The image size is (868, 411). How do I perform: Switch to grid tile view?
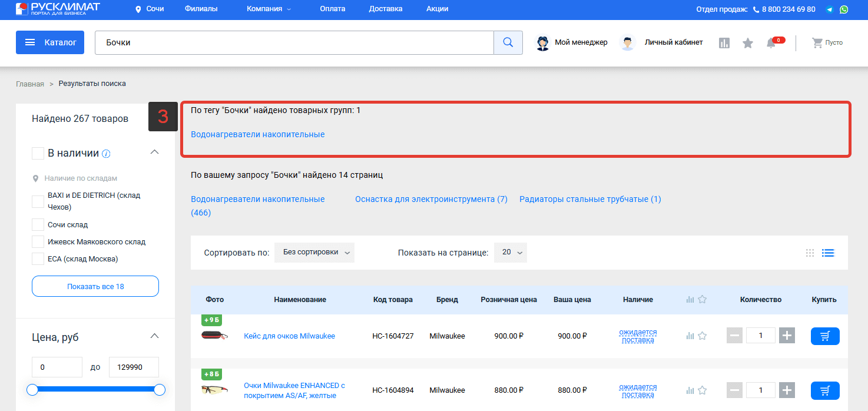810,253
